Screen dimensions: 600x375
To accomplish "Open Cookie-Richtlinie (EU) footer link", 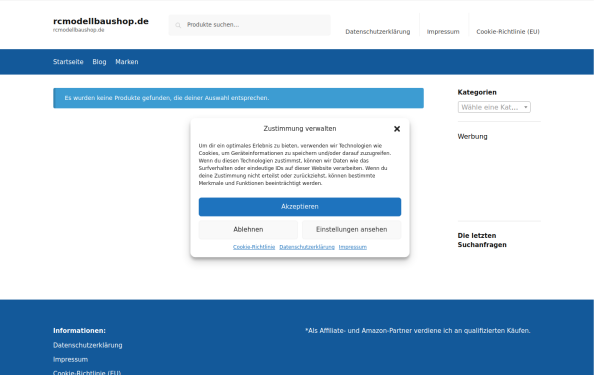I will click(x=87, y=373).
